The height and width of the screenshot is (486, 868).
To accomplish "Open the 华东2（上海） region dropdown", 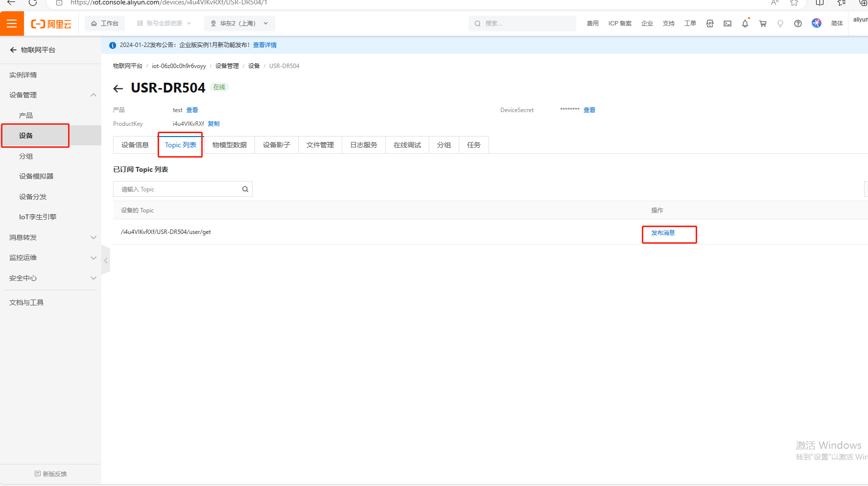I will click(x=239, y=23).
